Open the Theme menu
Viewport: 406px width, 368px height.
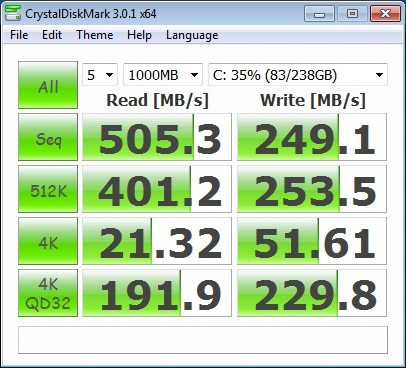click(x=95, y=35)
